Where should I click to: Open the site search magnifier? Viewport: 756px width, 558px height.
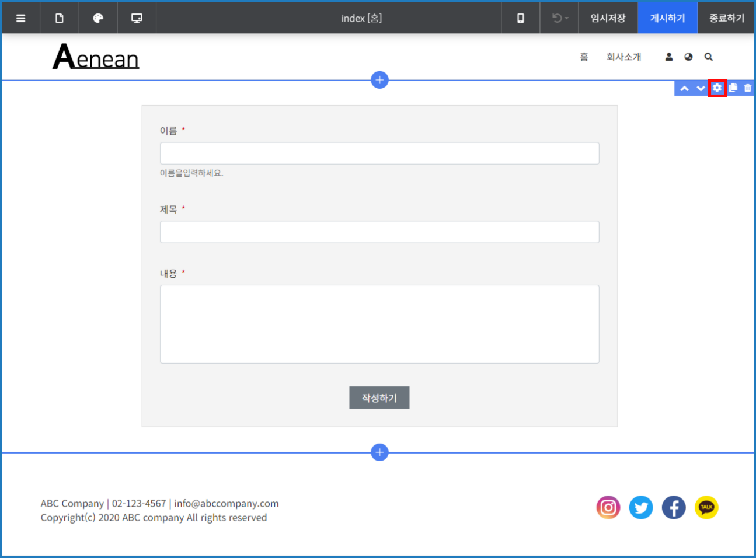point(708,57)
